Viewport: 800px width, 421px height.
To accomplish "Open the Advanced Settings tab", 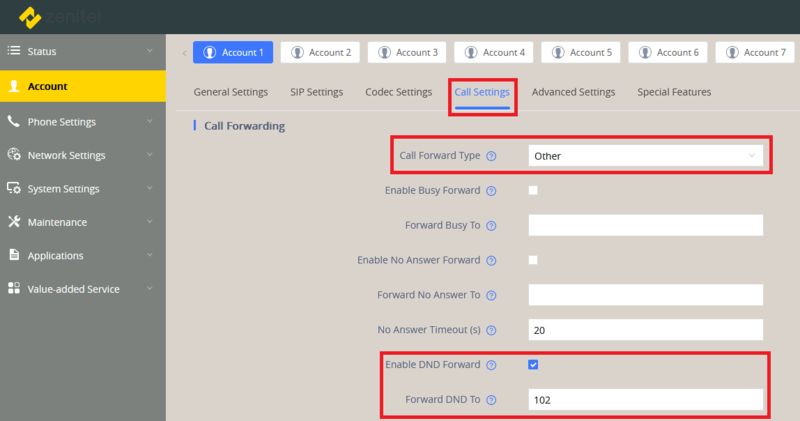I will click(573, 92).
